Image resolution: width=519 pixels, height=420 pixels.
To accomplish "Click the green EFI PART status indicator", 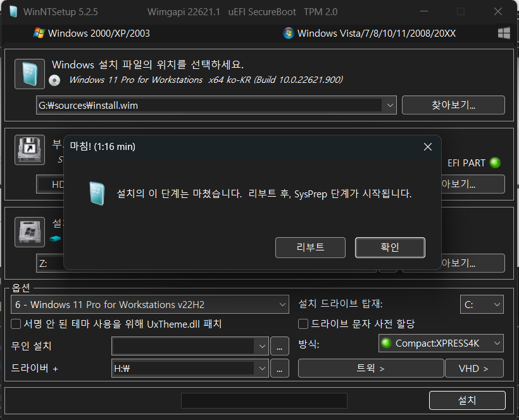I will (495, 163).
